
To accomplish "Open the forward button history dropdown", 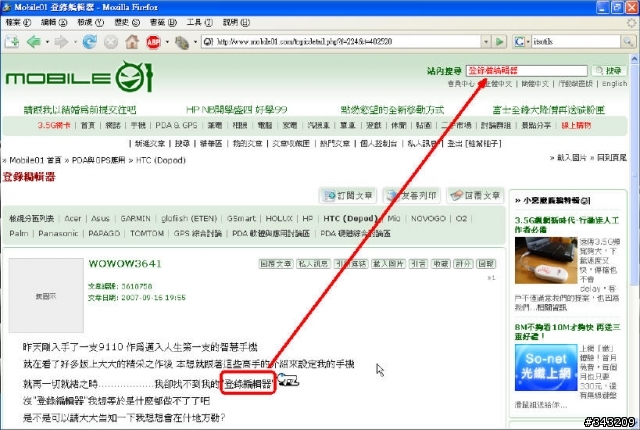I will (x=75, y=42).
